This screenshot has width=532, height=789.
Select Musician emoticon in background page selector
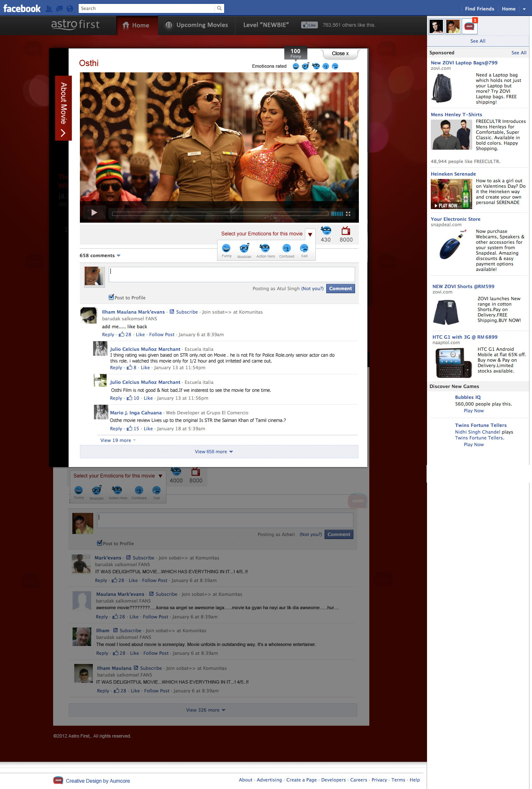[x=97, y=490]
